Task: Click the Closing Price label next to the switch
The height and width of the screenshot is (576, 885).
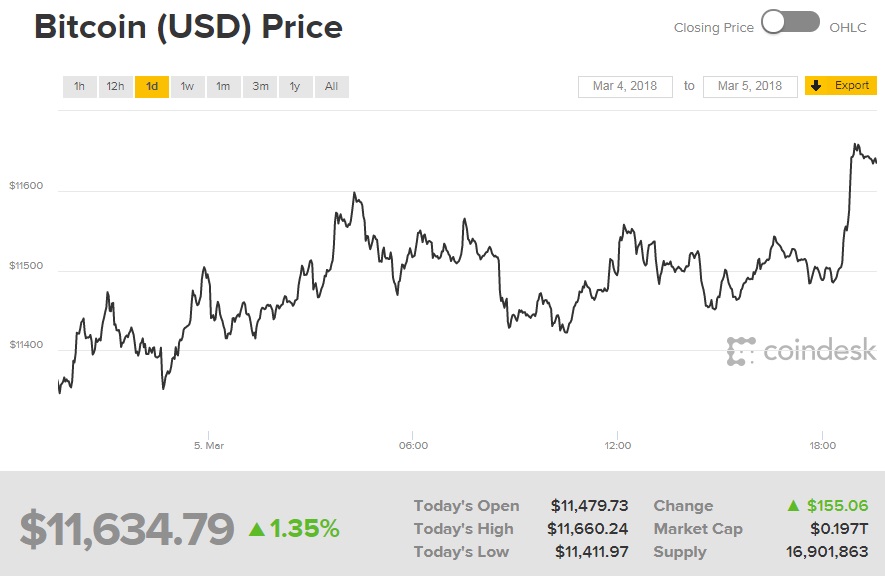Action: tap(714, 27)
